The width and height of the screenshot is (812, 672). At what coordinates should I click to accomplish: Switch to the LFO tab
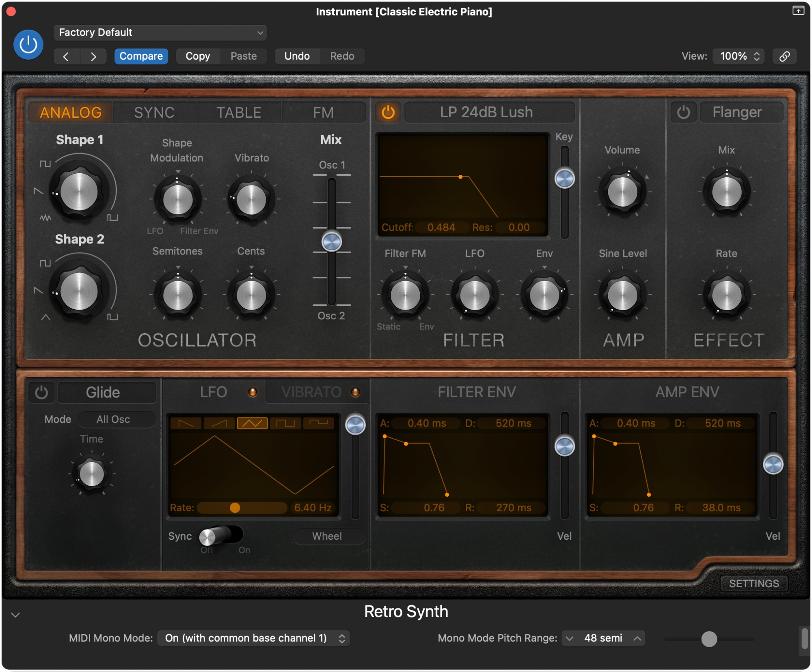click(x=214, y=392)
